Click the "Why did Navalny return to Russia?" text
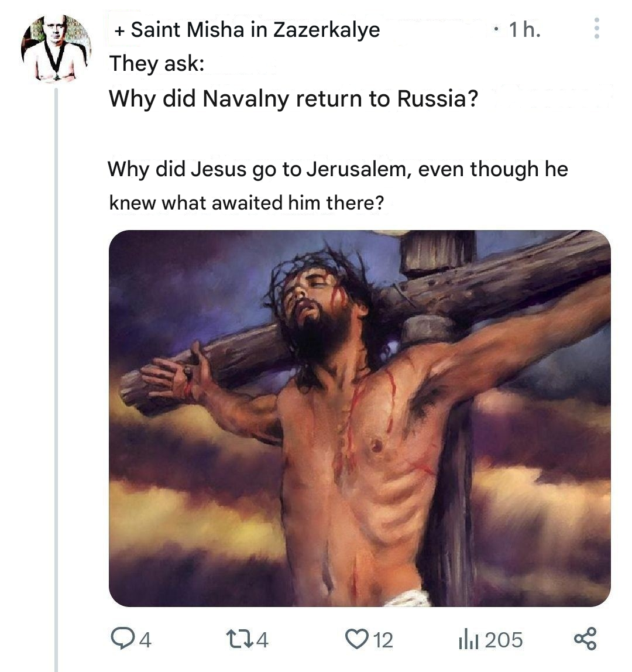 tap(293, 98)
